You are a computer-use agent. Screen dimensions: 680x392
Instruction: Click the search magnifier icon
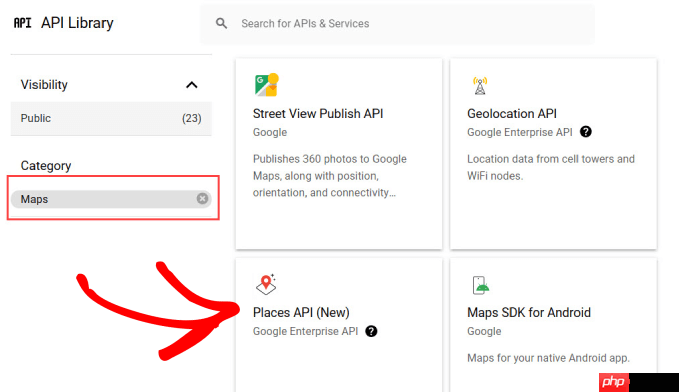(x=221, y=23)
